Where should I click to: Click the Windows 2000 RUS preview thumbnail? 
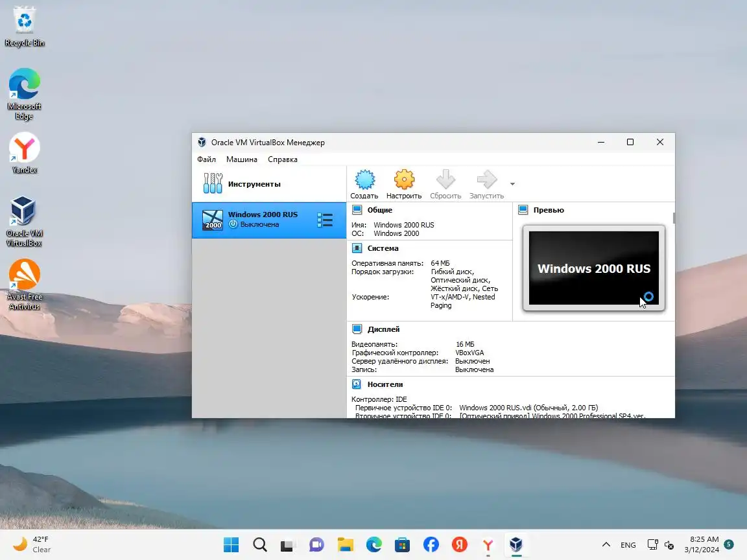(593, 268)
